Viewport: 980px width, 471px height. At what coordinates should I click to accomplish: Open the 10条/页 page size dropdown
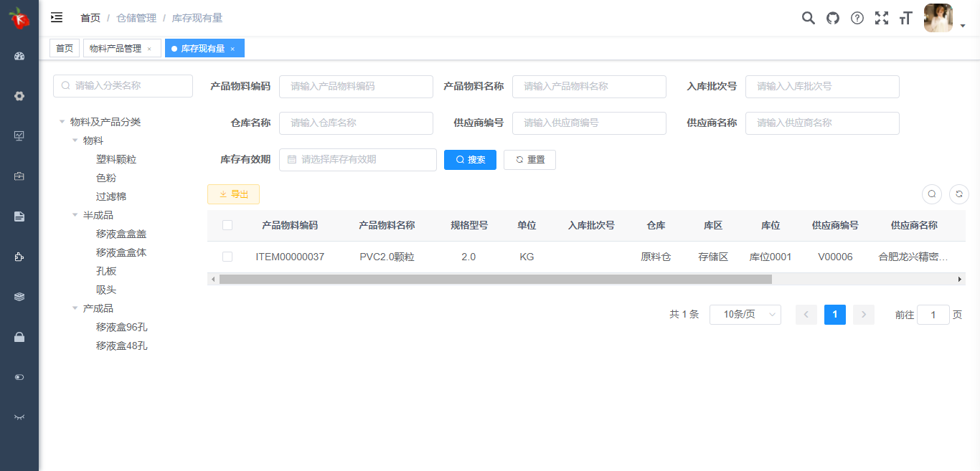point(745,315)
